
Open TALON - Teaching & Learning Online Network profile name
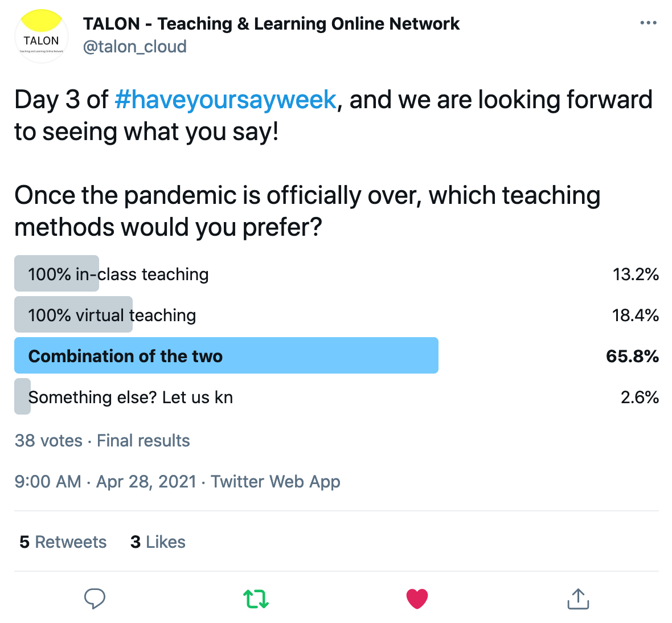click(x=271, y=23)
